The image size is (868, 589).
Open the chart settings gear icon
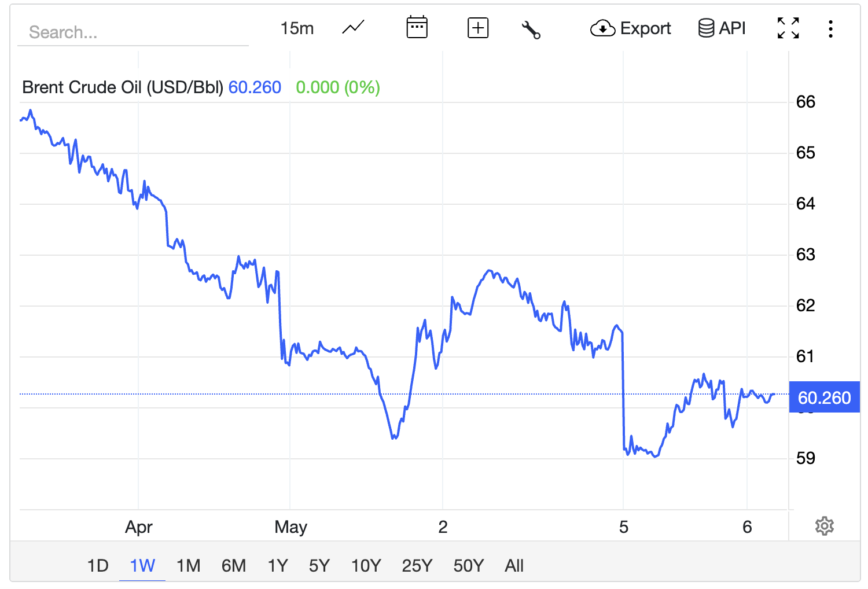pos(824,526)
